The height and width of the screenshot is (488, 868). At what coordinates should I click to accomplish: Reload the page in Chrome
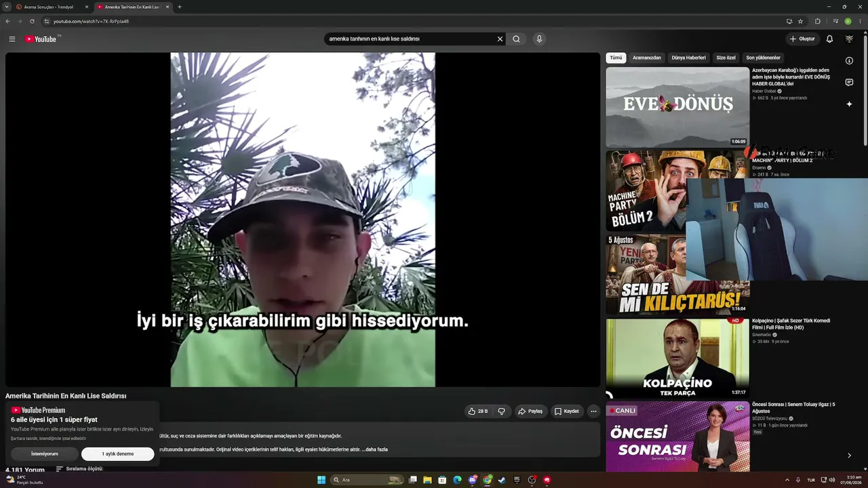click(32, 21)
